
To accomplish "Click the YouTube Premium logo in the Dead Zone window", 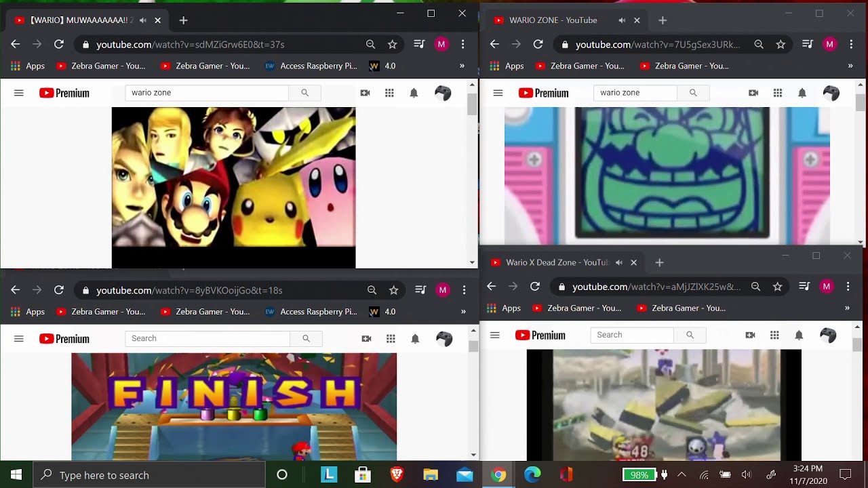I will (x=540, y=335).
